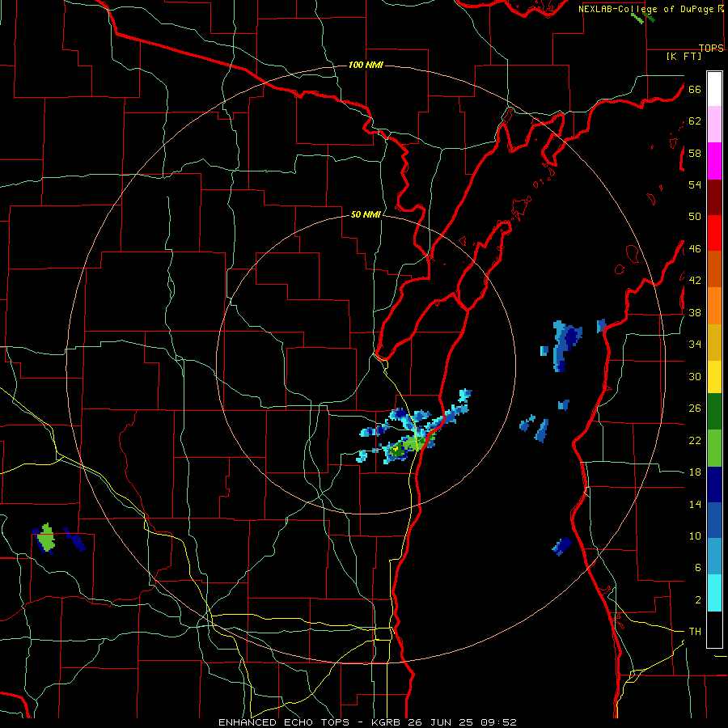Pick the light green legend swatch

click(714, 448)
